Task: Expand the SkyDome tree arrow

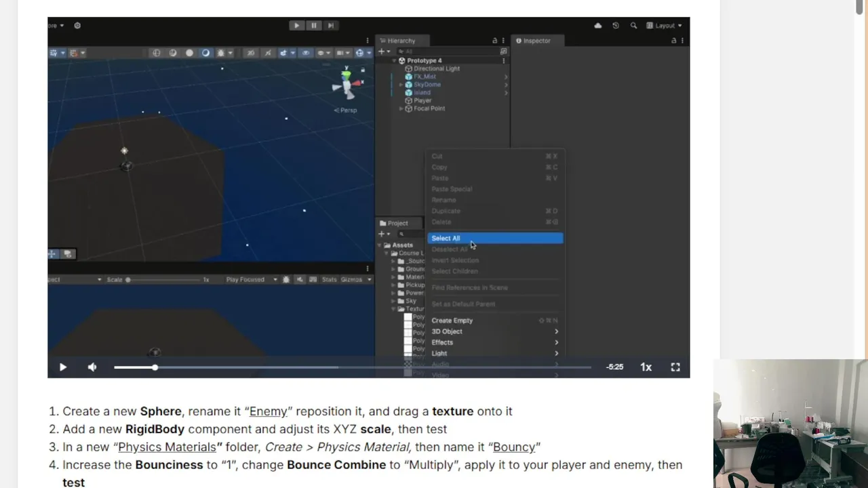Action: click(x=401, y=85)
